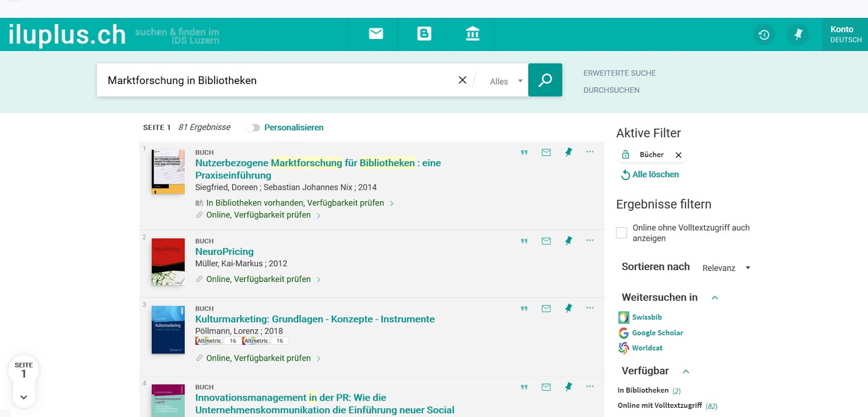Open title 'Nutzerbezogene Marktforschung für Bibliotheken'
Image resolution: width=868 pixels, height=417 pixels.
pyautogui.click(x=318, y=169)
